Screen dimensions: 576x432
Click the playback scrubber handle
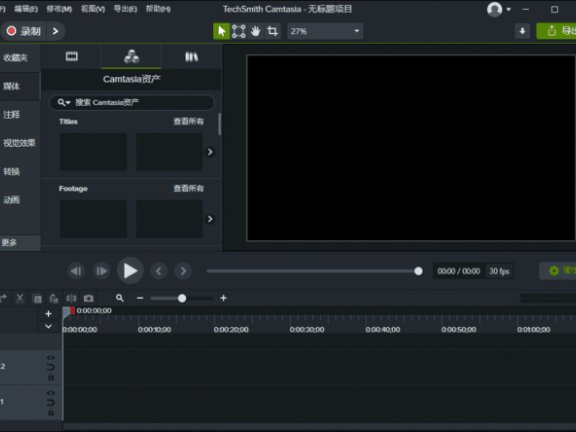418,271
